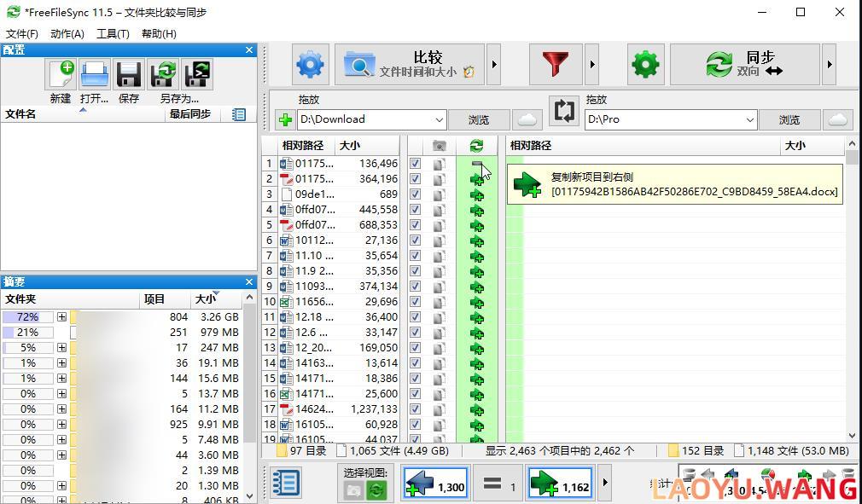Expand folder with 925 items
The height and width of the screenshot is (504, 862).
61,425
